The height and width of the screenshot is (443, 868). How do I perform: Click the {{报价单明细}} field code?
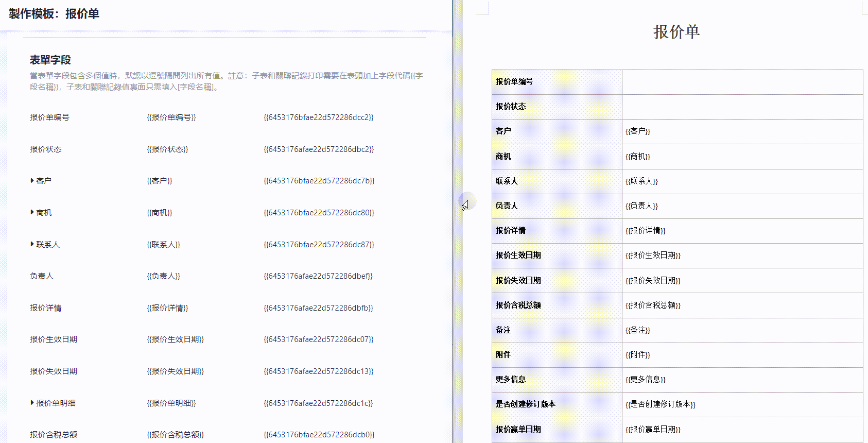tap(171, 403)
